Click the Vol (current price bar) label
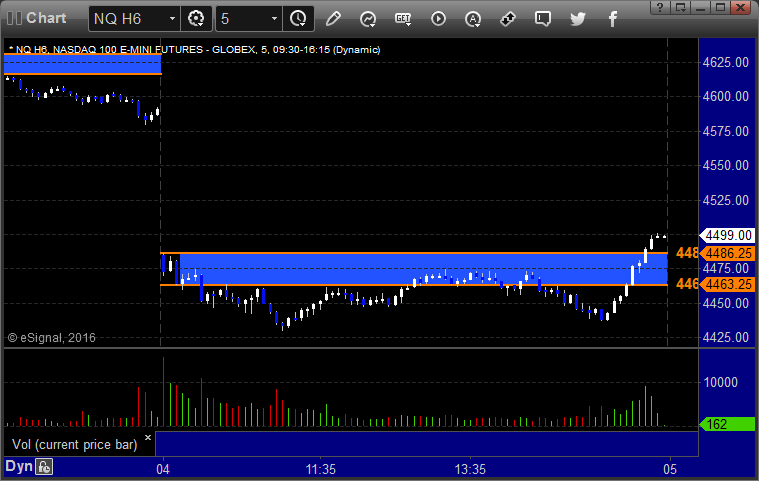Viewport: 759px width, 481px height. (75, 444)
